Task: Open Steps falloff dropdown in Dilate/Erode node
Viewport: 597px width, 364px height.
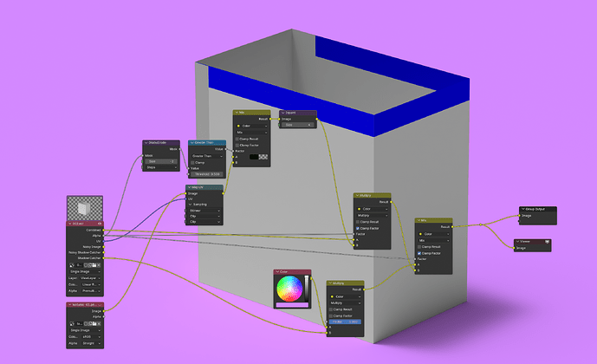Action: pos(161,167)
